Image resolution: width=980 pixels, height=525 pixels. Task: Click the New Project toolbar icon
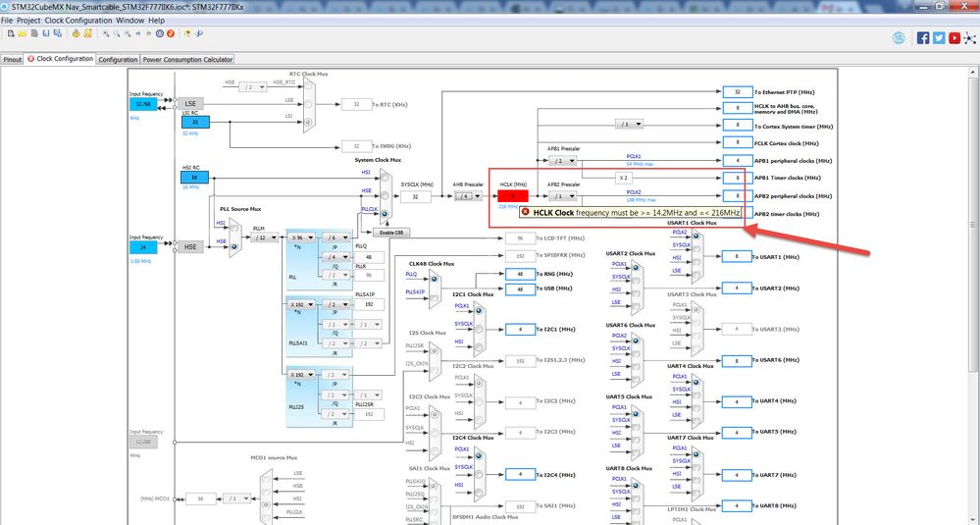(x=11, y=33)
